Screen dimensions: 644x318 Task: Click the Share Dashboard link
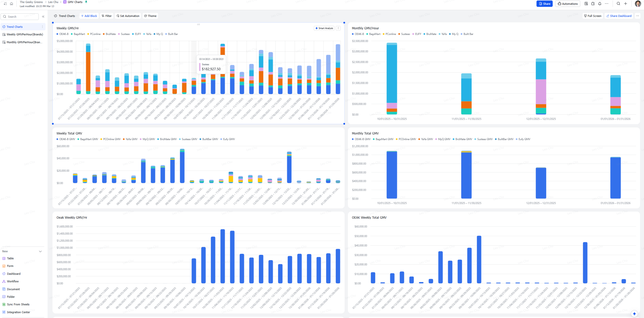pyautogui.click(x=619, y=16)
